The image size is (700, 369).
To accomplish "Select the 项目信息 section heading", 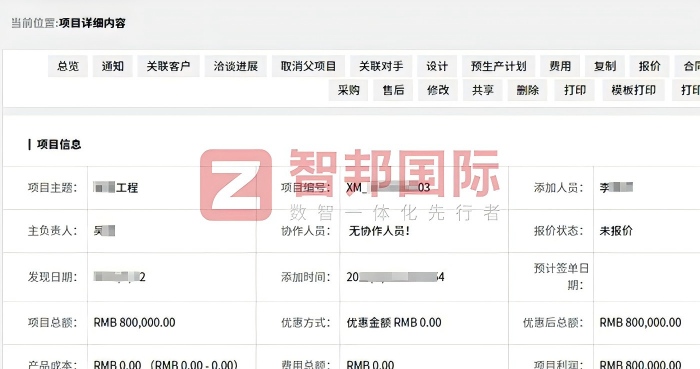I will click(x=59, y=145).
